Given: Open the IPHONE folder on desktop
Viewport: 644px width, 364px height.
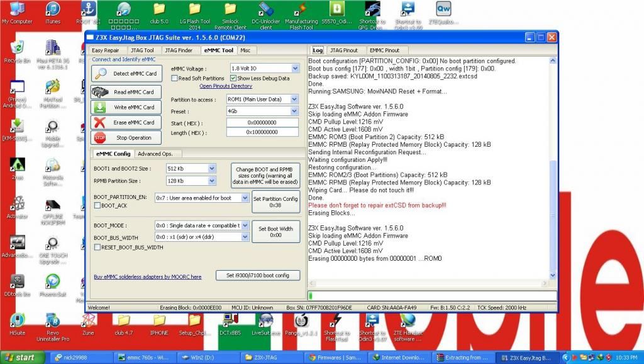Looking at the screenshot, I should tap(159, 325).
